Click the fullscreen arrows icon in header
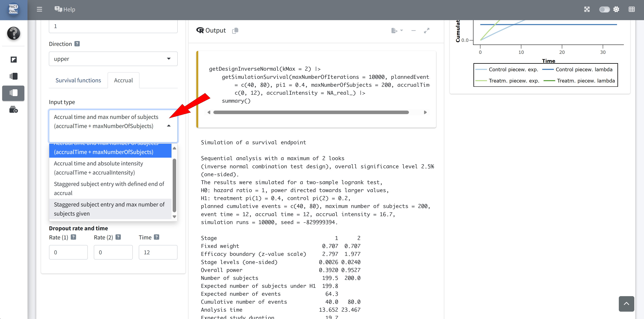 [x=587, y=9]
